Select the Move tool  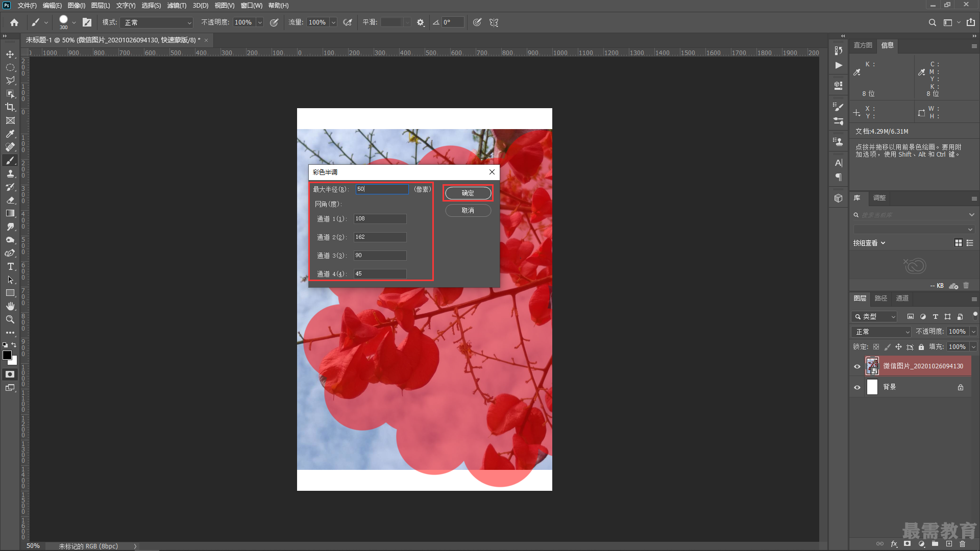[10, 54]
